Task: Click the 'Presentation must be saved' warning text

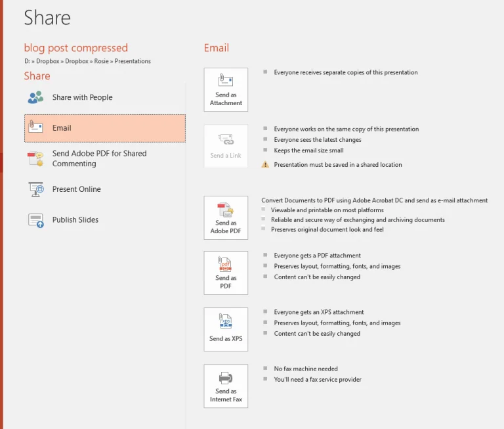Action: (x=337, y=165)
